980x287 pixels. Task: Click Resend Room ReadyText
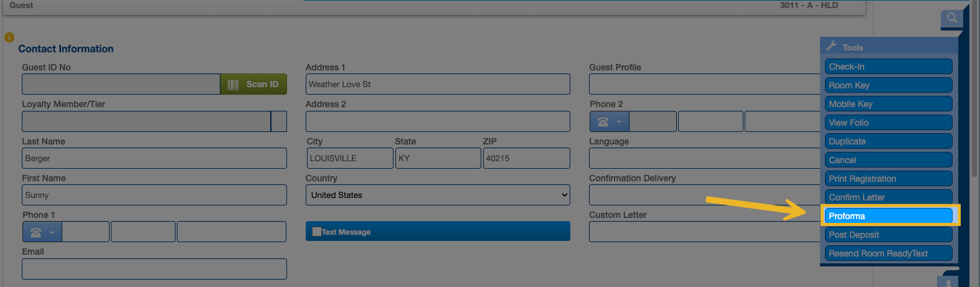(x=888, y=253)
